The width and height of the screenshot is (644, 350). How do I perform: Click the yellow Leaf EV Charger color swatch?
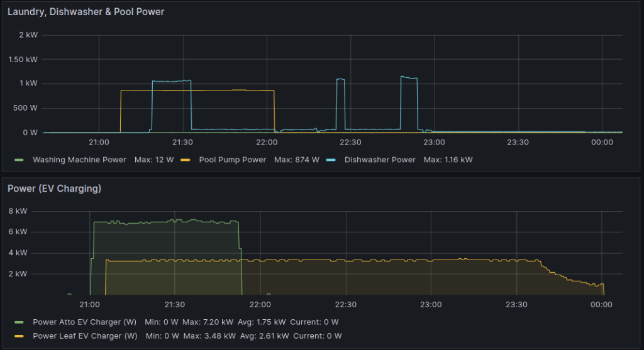(x=19, y=336)
